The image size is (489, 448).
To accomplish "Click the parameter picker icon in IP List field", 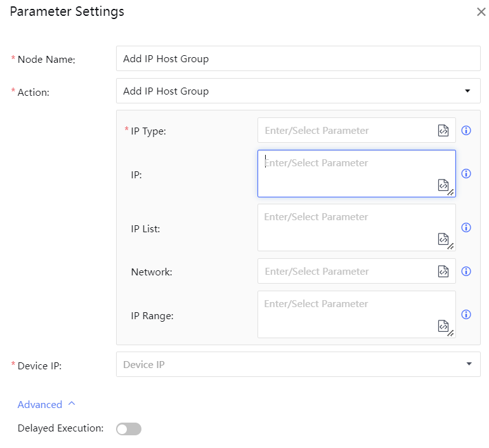I will pyautogui.click(x=443, y=239).
